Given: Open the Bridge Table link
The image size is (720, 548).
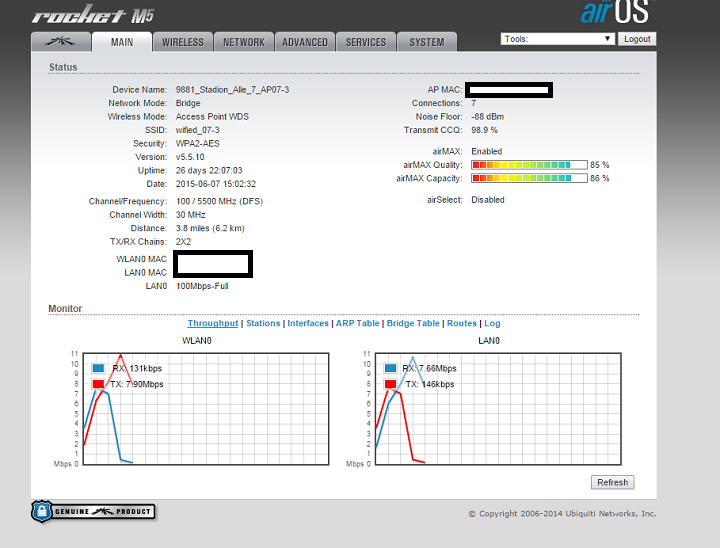Looking at the screenshot, I should pyautogui.click(x=413, y=323).
